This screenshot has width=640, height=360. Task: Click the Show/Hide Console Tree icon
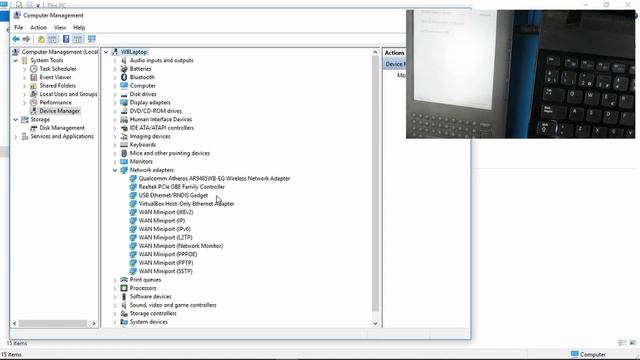pos(53,39)
